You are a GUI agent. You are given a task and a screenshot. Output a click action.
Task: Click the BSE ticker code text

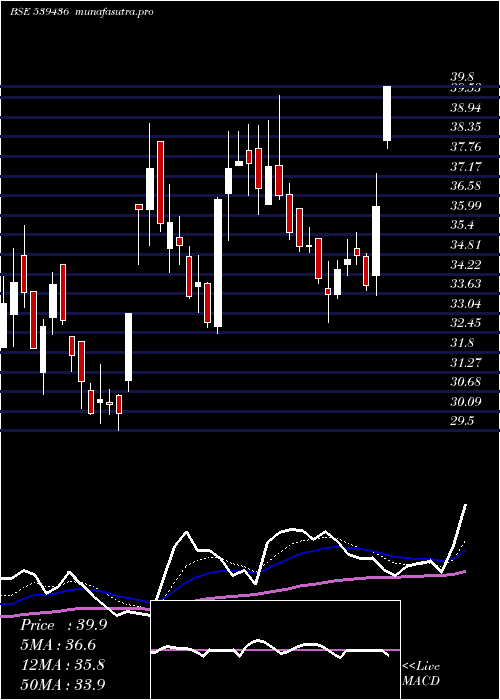[x=38, y=12]
